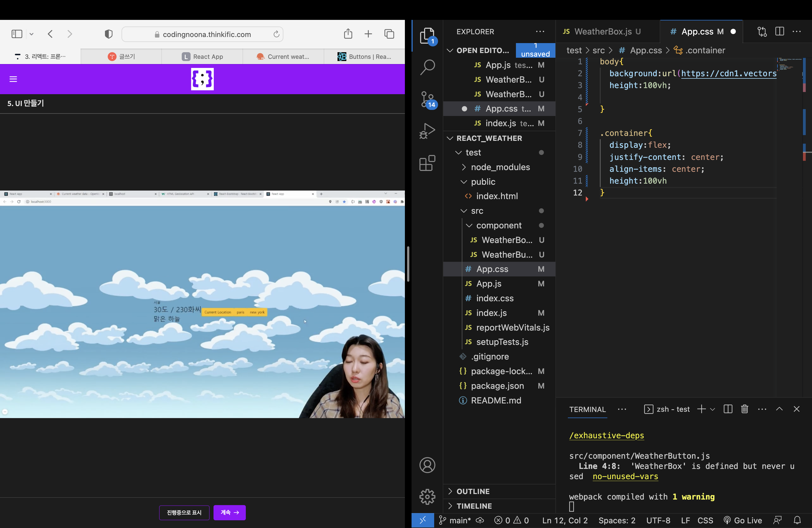This screenshot has height=528, width=812.
Task: Toggle Go Live server in status bar
Action: 743,520
